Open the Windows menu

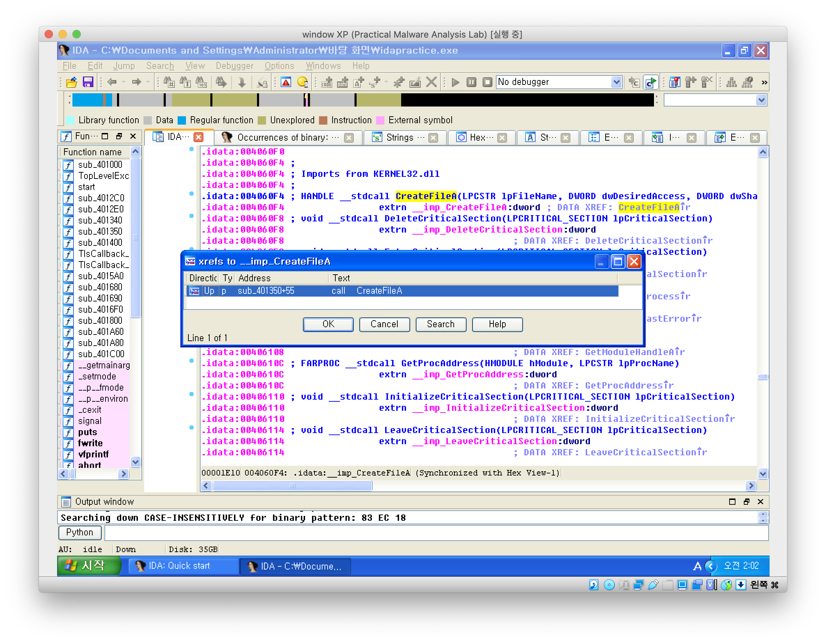(x=324, y=66)
